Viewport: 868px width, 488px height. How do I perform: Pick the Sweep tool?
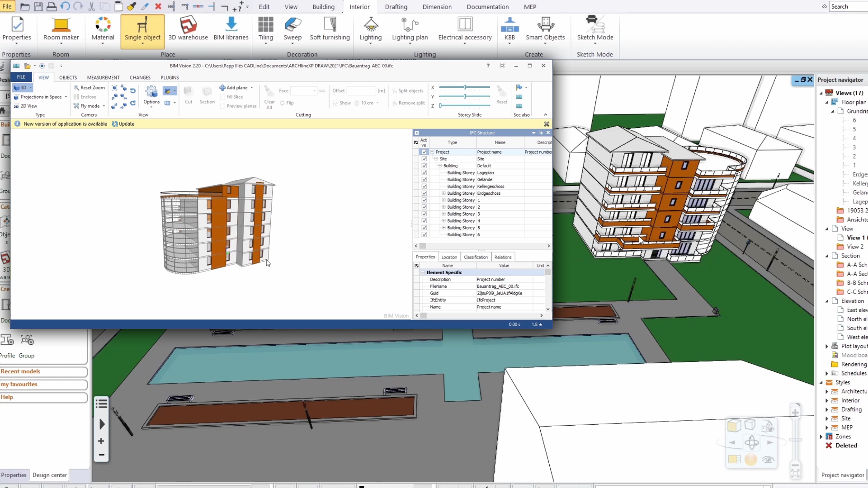(292, 30)
